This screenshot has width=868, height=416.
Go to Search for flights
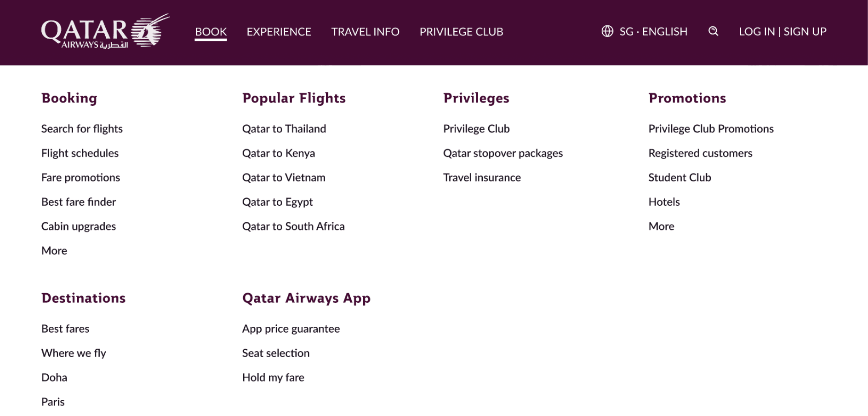click(x=82, y=129)
